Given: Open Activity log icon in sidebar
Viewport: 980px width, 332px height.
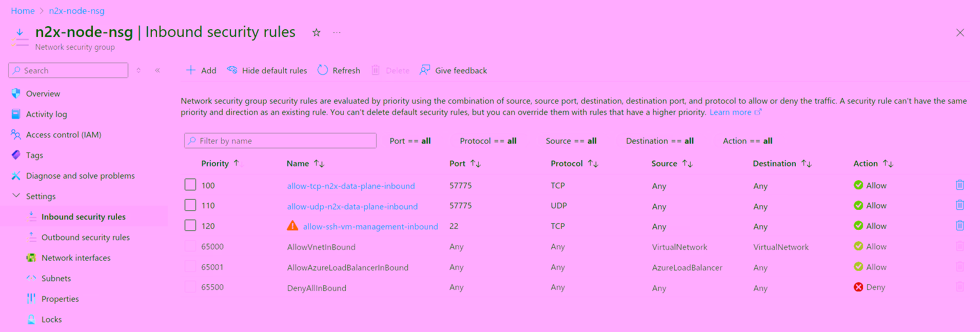Looking at the screenshot, I should coord(16,114).
